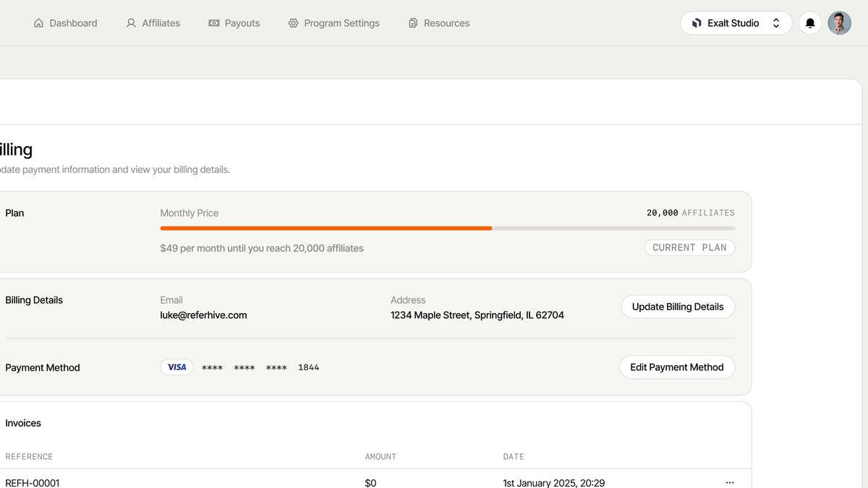Click the Program Settings gear icon
Image resolution: width=868 pixels, height=488 pixels.
(x=293, y=23)
